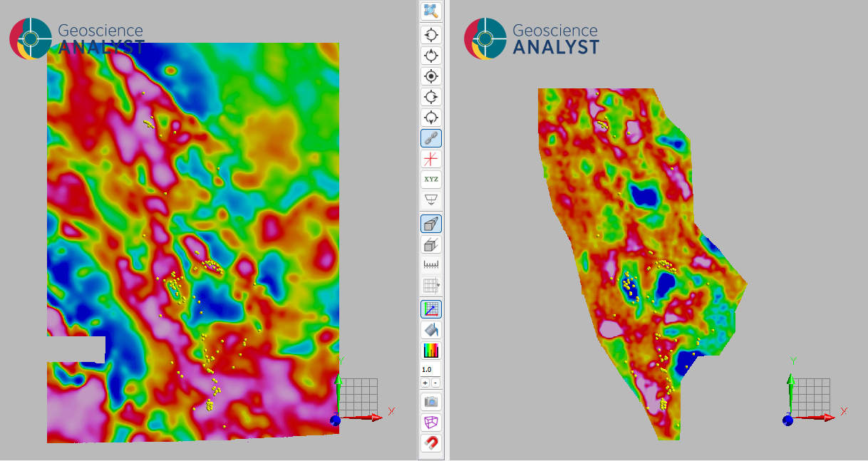Decrease exaggeration with the minus button
868x461 pixels.
435,383
